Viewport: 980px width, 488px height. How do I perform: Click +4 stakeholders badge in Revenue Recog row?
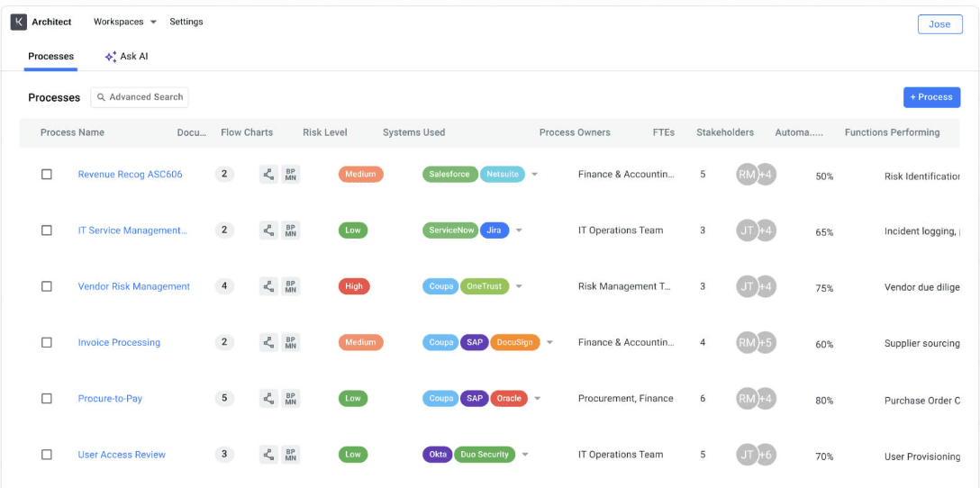click(767, 175)
